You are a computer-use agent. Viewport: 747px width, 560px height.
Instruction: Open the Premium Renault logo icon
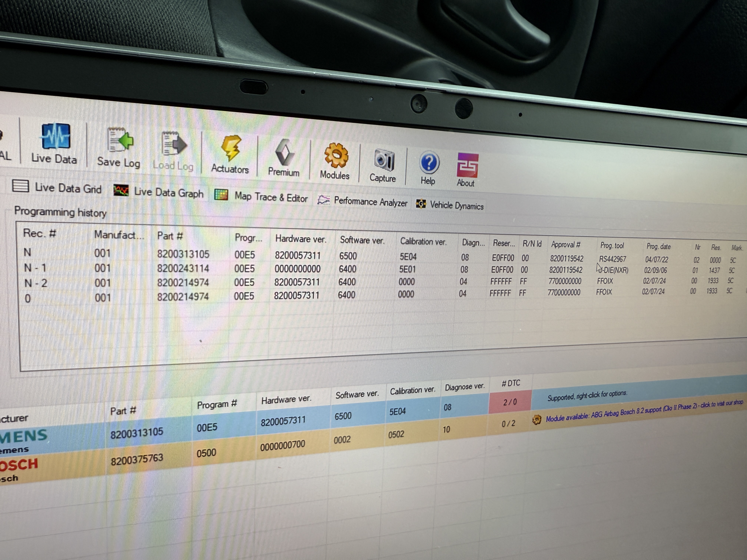[x=284, y=153]
